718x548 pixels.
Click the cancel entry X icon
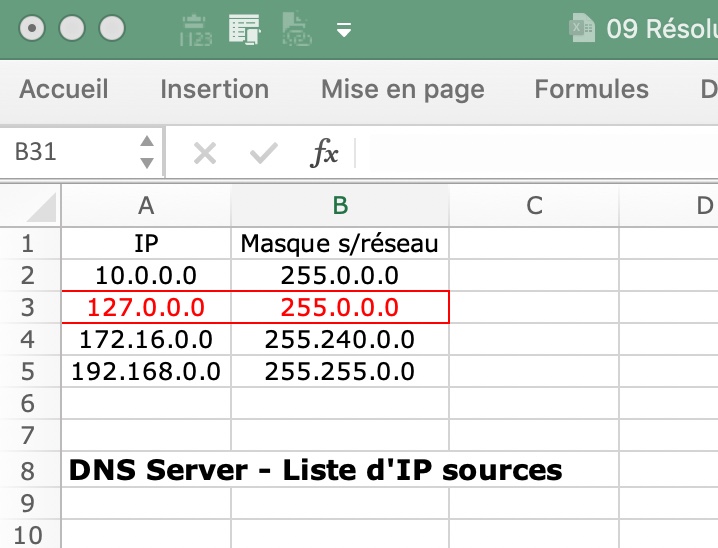204,152
